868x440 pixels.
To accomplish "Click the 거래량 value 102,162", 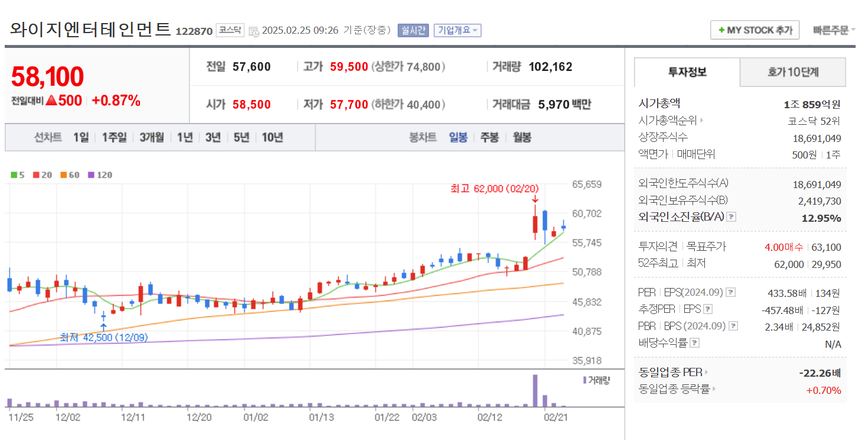I will coord(551,67).
